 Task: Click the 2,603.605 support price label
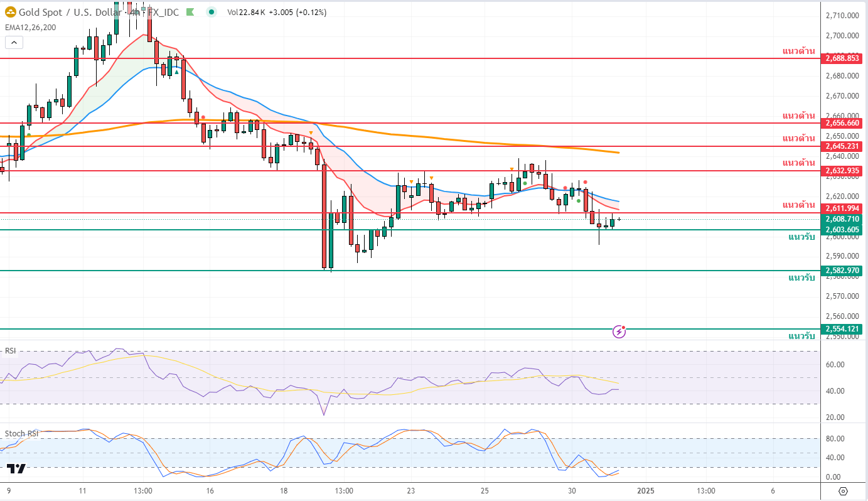coord(842,230)
